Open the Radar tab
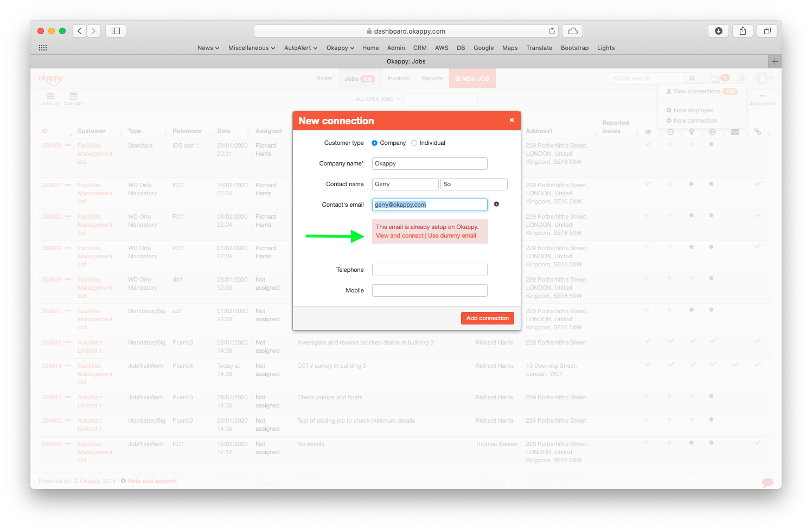This screenshot has width=812, height=529. coord(324,78)
